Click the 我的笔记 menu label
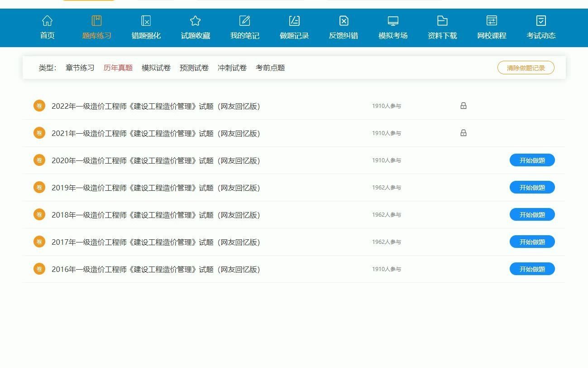 tap(244, 35)
